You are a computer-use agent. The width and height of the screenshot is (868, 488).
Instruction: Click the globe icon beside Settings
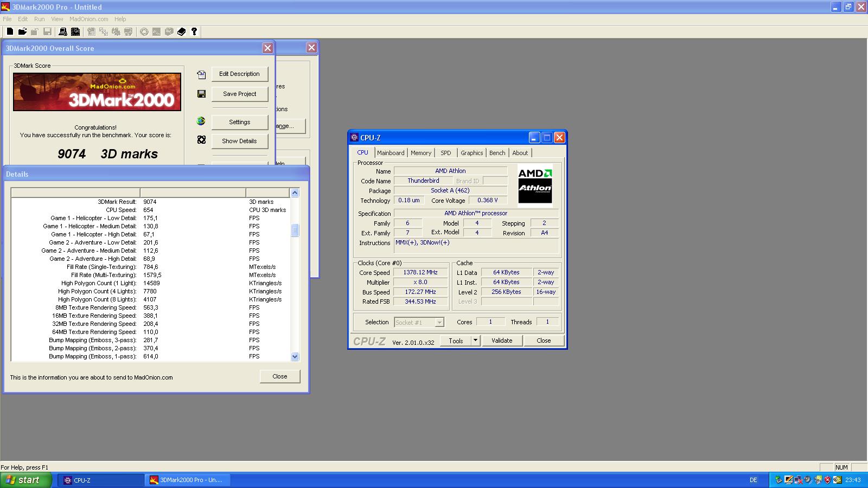coord(201,121)
